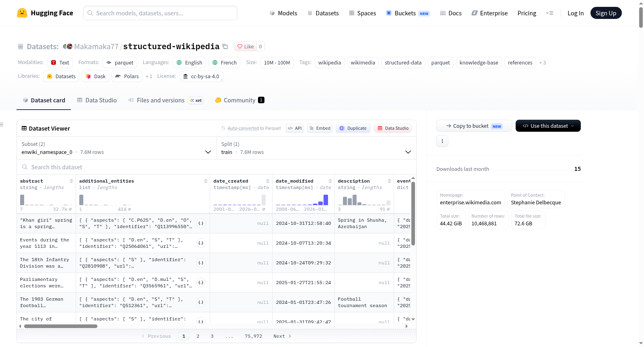
Task: Go to page 2 of the dataset
Action: [198, 336]
